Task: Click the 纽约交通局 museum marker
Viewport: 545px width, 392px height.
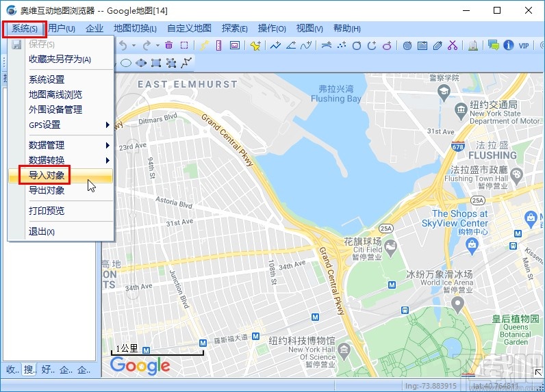Action: 461,112
